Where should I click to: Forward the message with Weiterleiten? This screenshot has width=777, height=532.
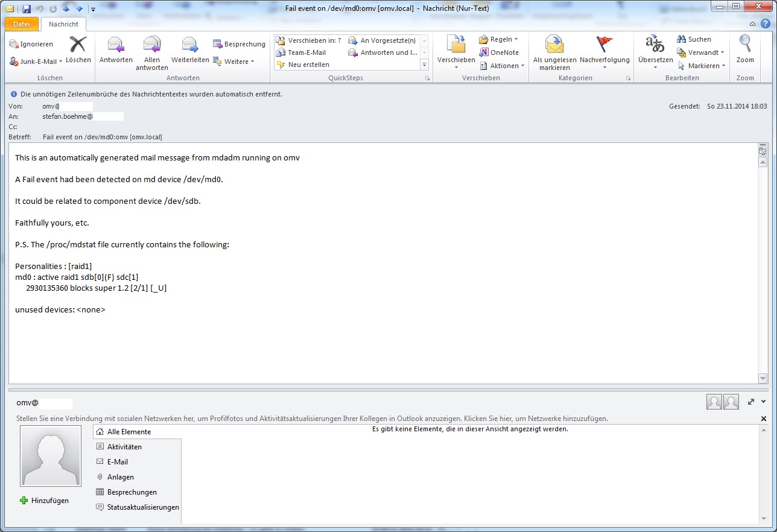190,49
